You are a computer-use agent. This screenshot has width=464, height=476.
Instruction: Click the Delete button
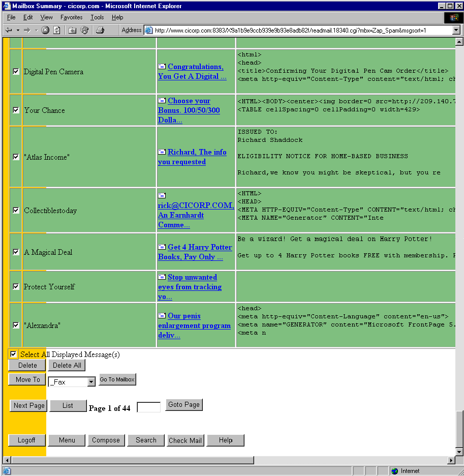pyautogui.click(x=27, y=365)
